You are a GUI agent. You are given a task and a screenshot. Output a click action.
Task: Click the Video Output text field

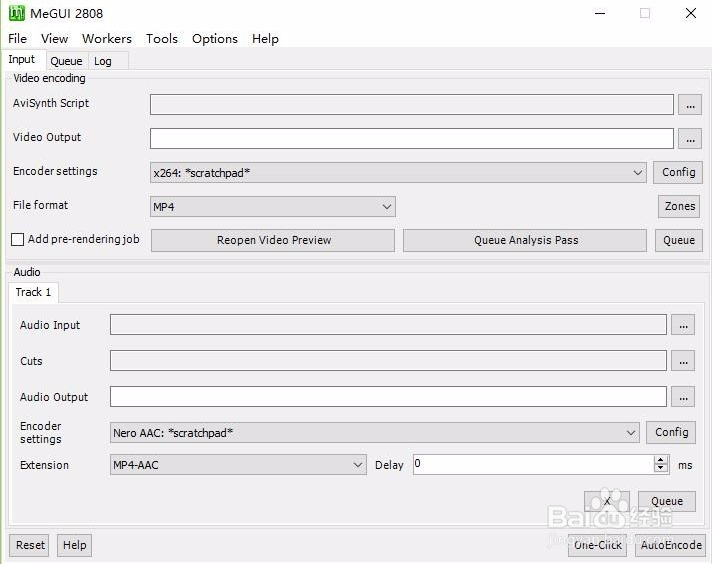tap(411, 139)
